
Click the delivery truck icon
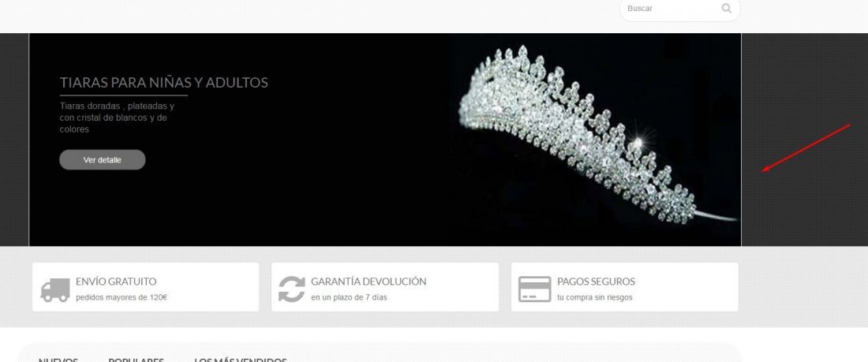54,289
